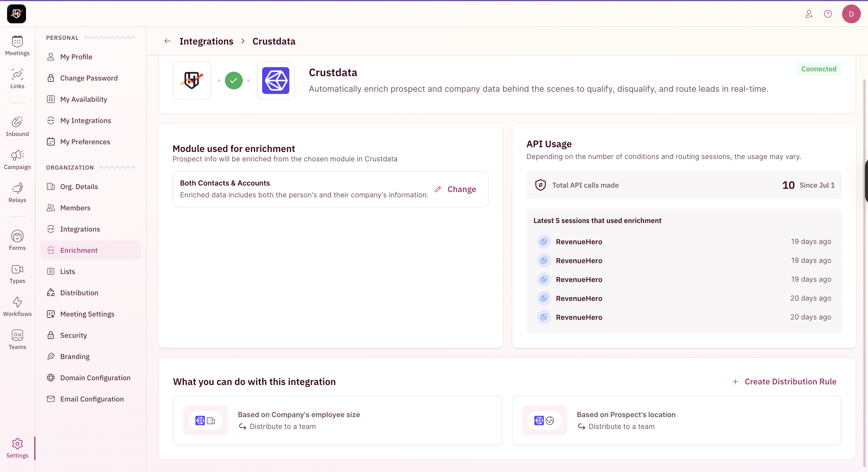Open Meeting Settings menu item
868x472 pixels.
87,314
